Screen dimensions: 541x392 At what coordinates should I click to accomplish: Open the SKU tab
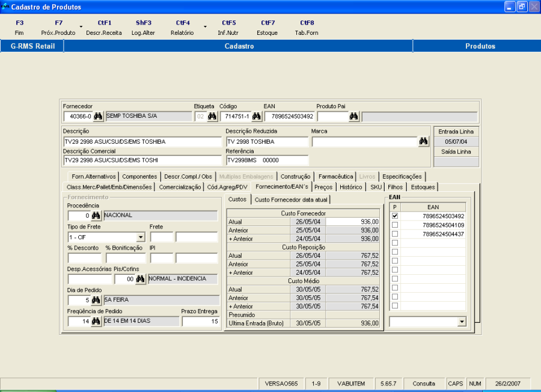coord(376,187)
